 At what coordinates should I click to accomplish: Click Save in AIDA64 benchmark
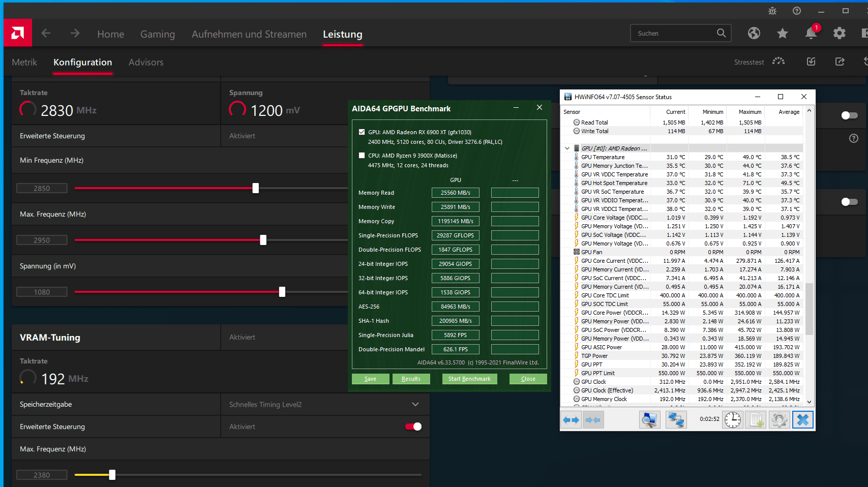[371, 379]
